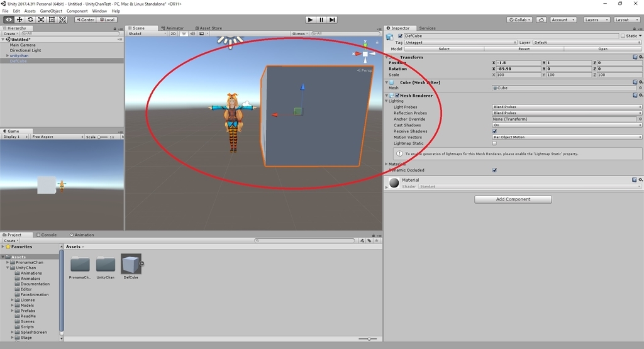Enable the Static checkbox
The height and width of the screenshot is (349, 644).
click(623, 36)
